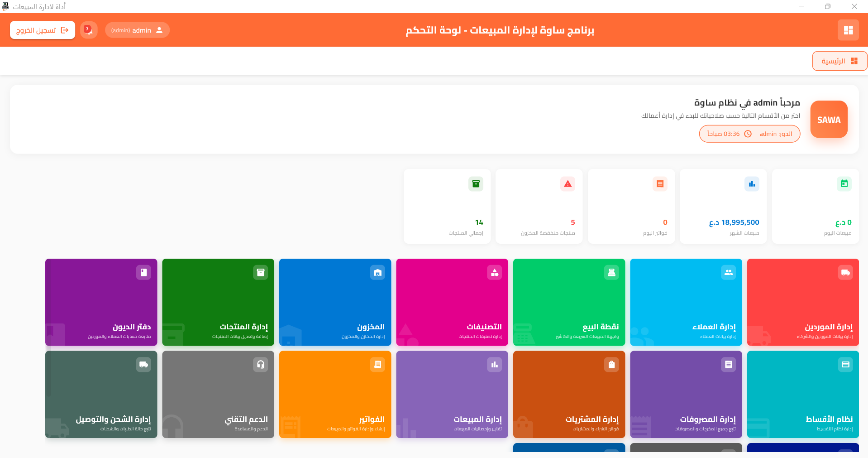
Task: Click the headset icon for technical support
Action: [x=260, y=365]
